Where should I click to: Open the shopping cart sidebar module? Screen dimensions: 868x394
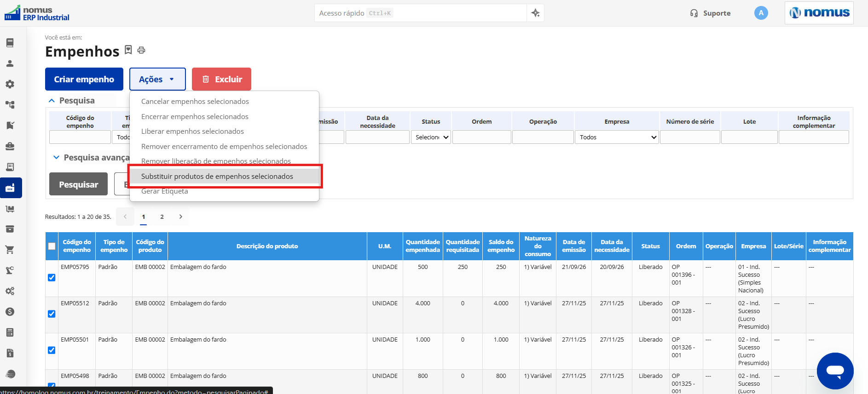pyautogui.click(x=10, y=250)
